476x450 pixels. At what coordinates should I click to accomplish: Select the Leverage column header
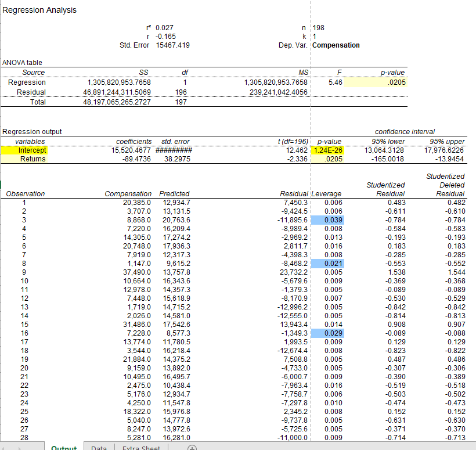pos(327,194)
